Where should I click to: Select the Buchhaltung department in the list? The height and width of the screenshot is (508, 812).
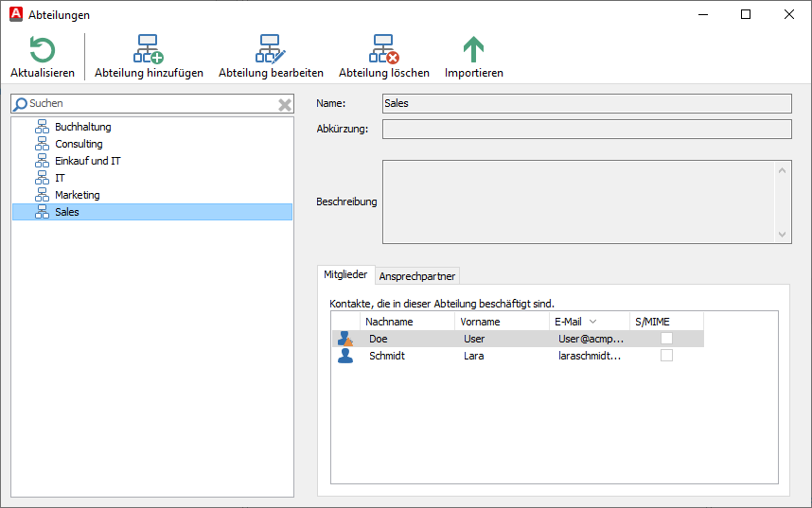pyautogui.click(x=82, y=127)
